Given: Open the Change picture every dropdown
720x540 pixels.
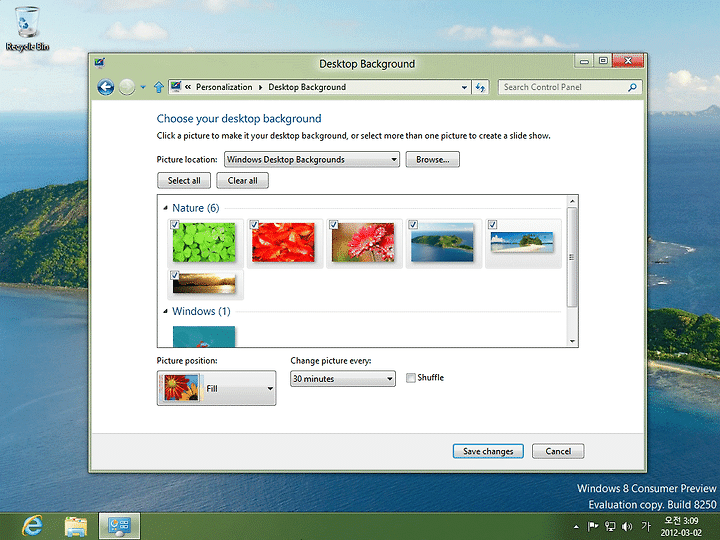Looking at the screenshot, I should coord(343,379).
